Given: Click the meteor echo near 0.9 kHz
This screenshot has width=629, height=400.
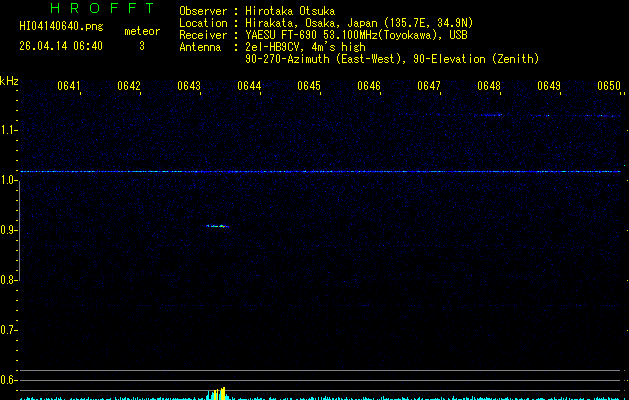Looking at the screenshot, I should pos(217,226).
